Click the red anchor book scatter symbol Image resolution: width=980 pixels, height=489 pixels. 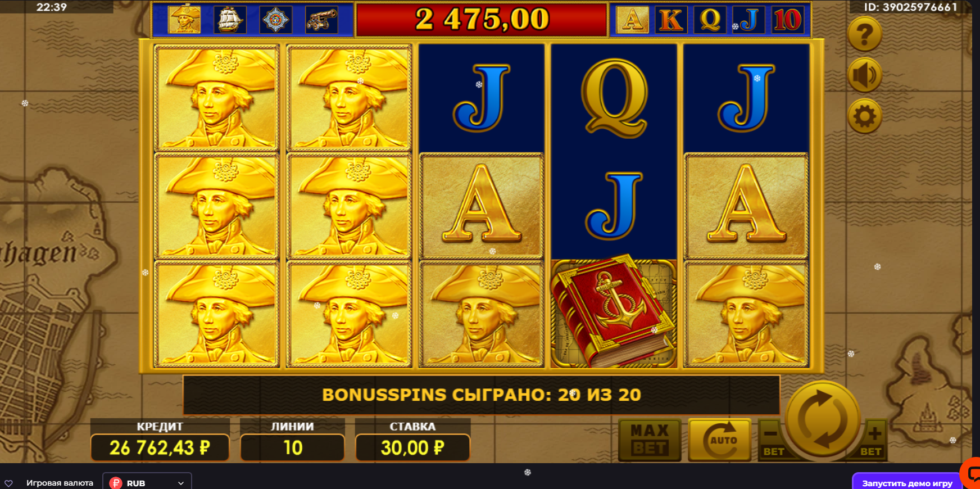(x=614, y=313)
